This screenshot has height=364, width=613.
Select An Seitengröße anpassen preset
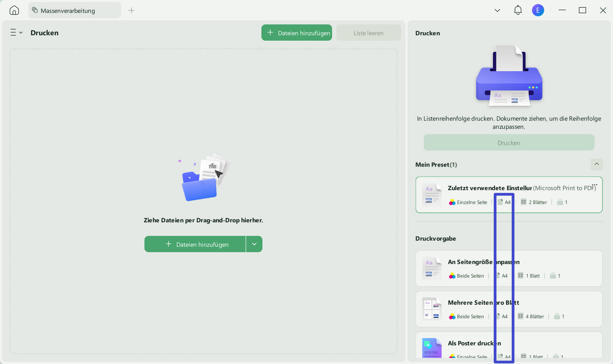pos(509,268)
